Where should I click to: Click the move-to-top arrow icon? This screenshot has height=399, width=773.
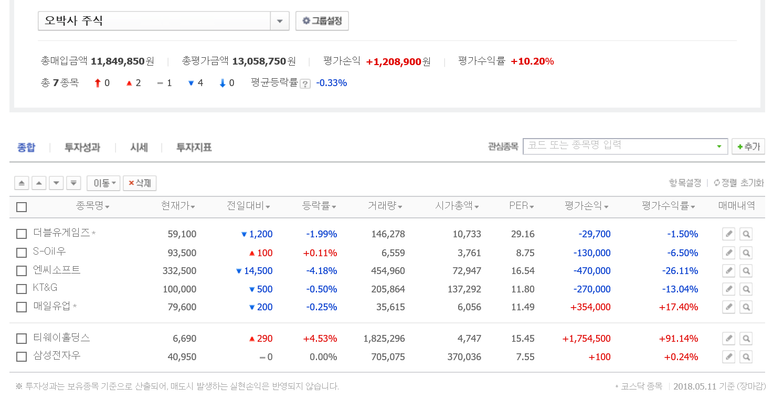pos(21,183)
